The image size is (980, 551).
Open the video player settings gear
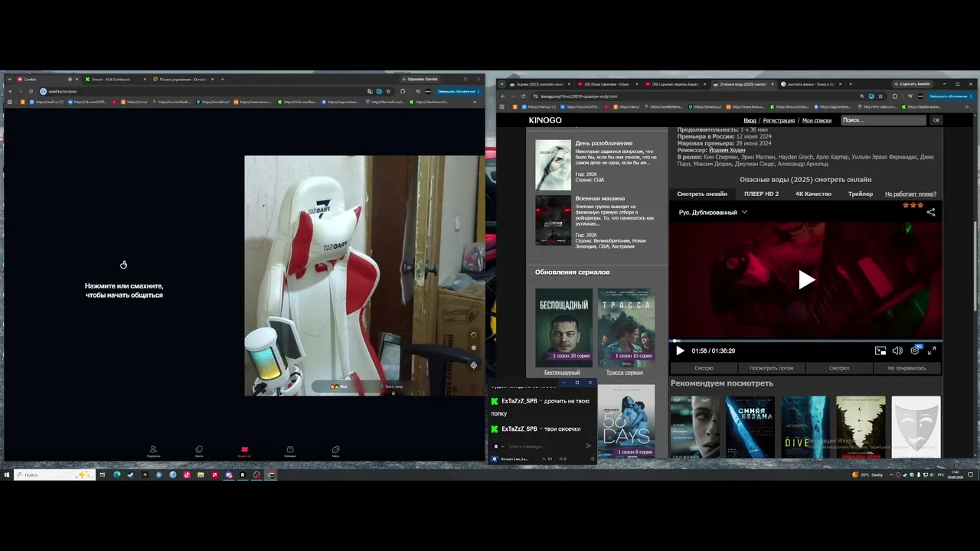pyautogui.click(x=915, y=350)
